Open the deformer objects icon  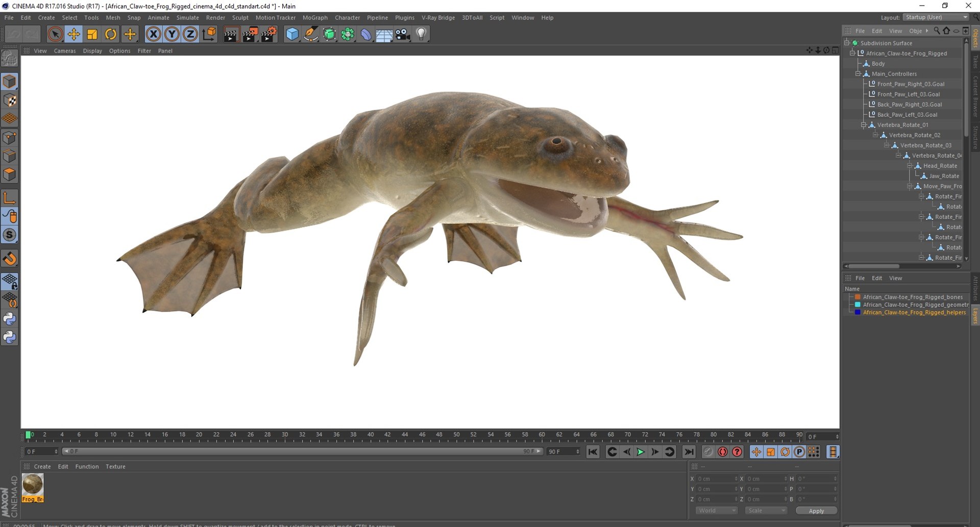pos(366,34)
